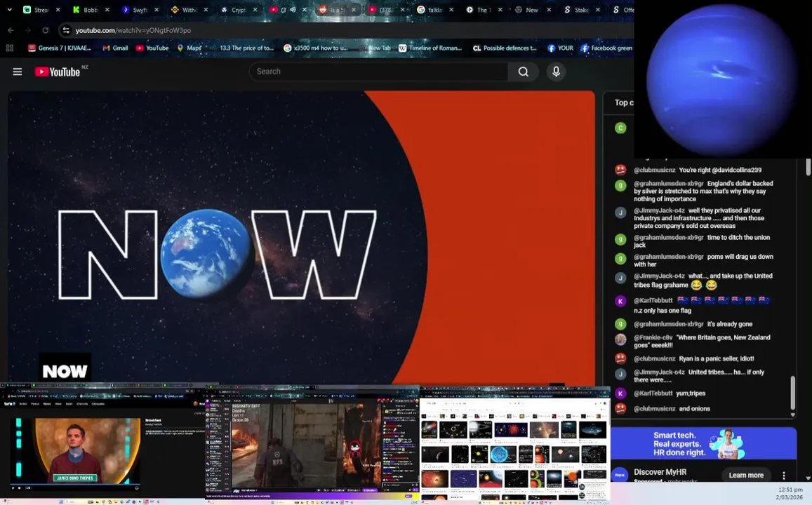
Task: Mute the playing tab via speaker icon
Action: (x=293, y=10)
